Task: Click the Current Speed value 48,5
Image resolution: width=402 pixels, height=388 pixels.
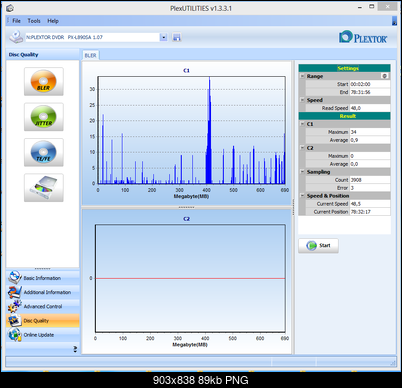Action: tap(370, 204)
